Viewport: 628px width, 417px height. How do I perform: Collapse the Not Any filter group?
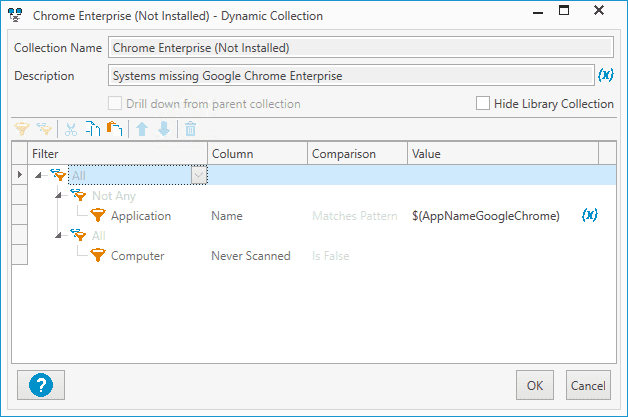pos(58,195)
